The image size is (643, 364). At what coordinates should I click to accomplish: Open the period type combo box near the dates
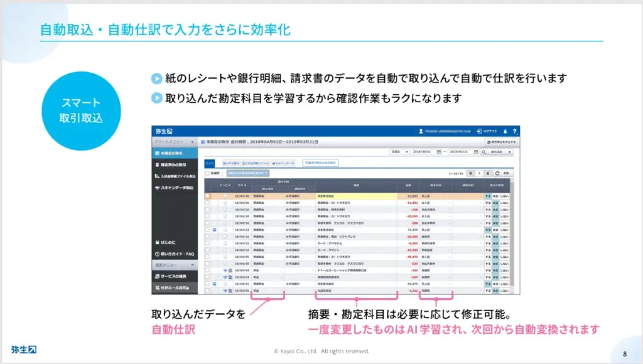tap(398, 151)
